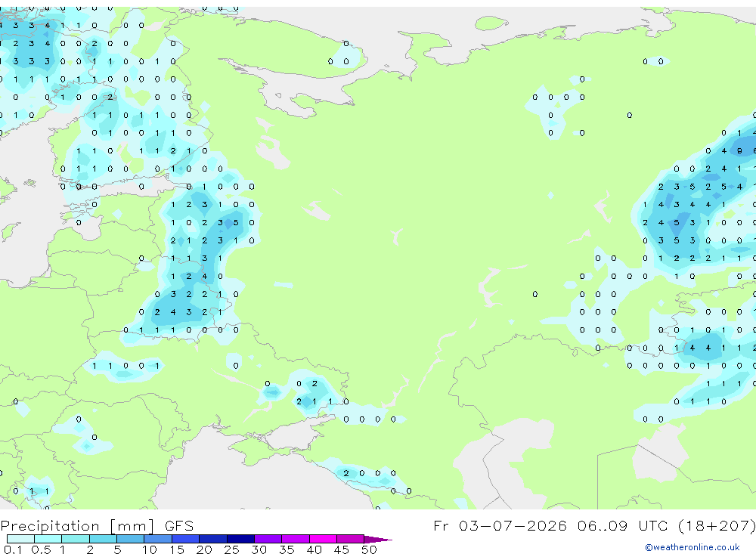
Task: Click the 45–50 mm legend color swatch
Action: point(351,539)
